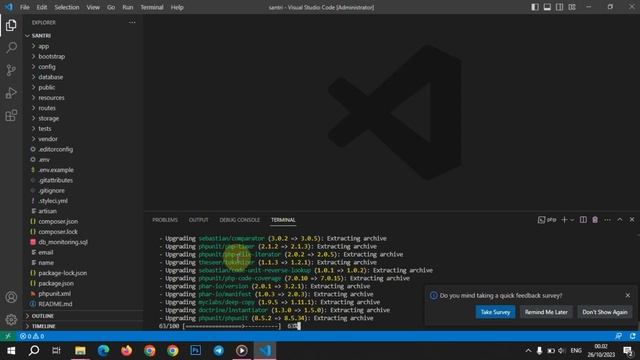640x360 pixels.
Task: Open the launch profile dropdown arrow
Action: (x=572, y=220)
